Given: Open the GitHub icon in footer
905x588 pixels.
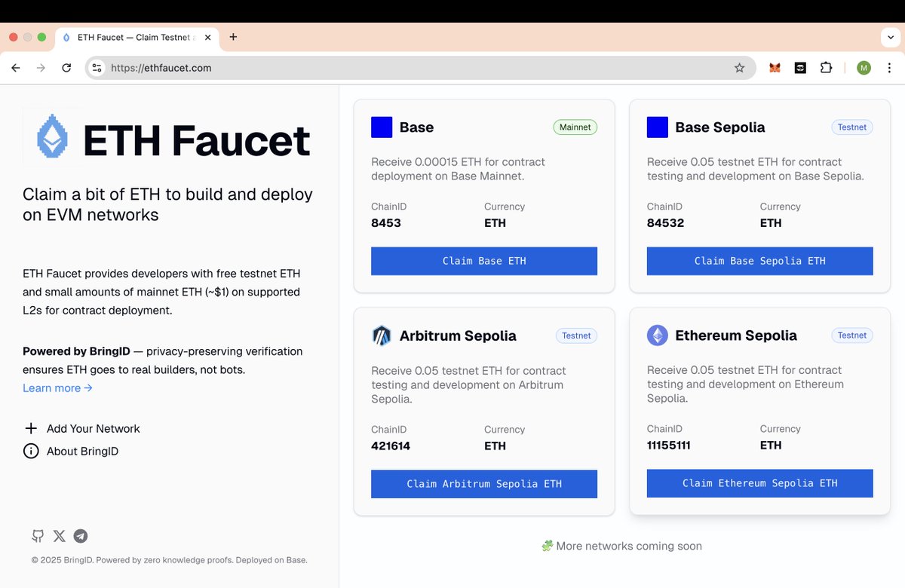Looking at the screenshot, I should point(38,536).
